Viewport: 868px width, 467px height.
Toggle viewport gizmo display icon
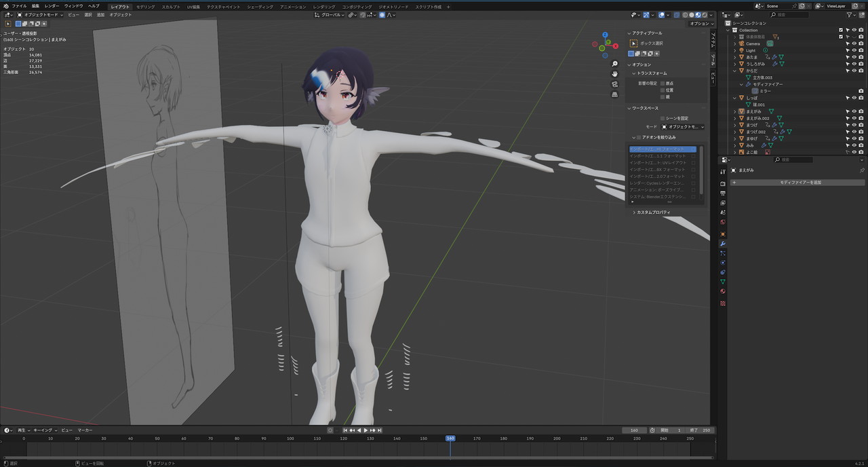click(x=646, y=14)
